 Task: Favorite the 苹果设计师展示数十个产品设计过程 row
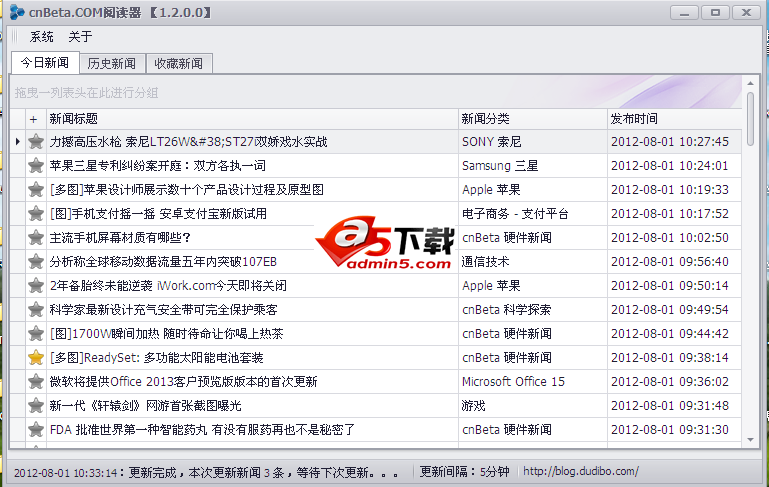[36, 190]
